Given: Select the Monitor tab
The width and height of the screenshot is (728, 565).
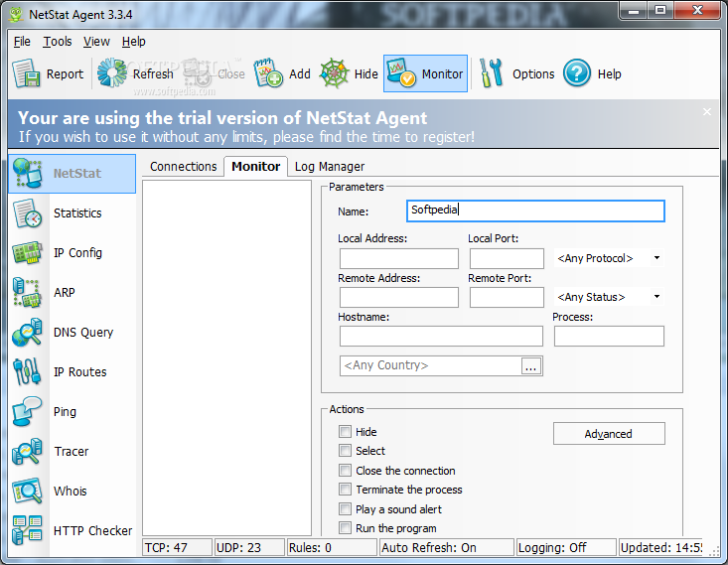Looking at the screenshot, I should coord(256,166).
